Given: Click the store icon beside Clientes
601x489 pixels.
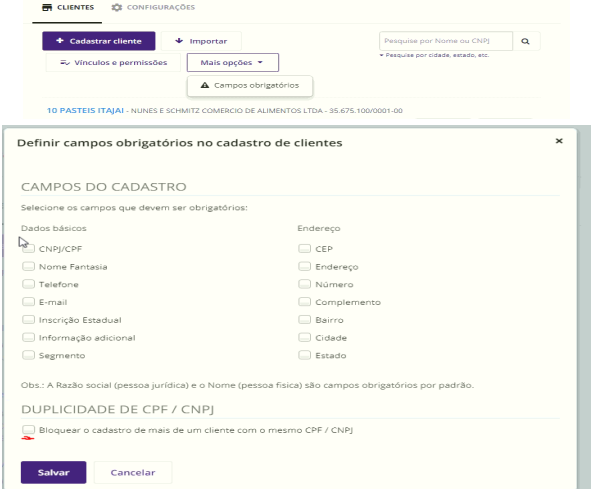Looking at the screenshot, I should [47, 7].
